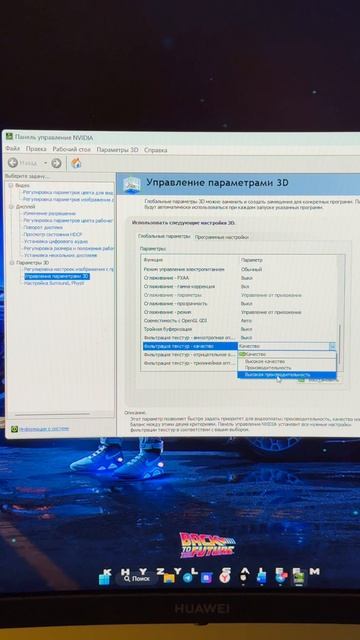Image resolution: width=360 pixels, height=640 pixels.
Task: Select Изменение разрешения in the task tree
Action: click(49, 213)
